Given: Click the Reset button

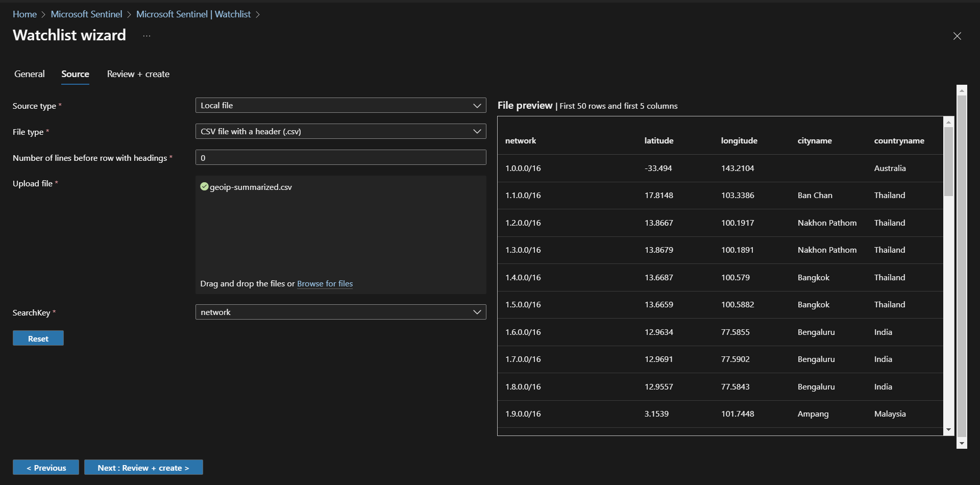Looking at the screenshot, I should [38, 338].
